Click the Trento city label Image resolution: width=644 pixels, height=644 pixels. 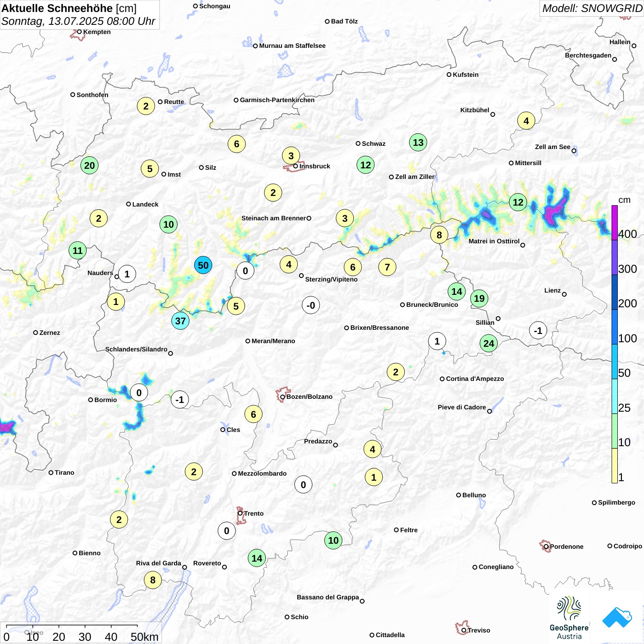(253, 513)
